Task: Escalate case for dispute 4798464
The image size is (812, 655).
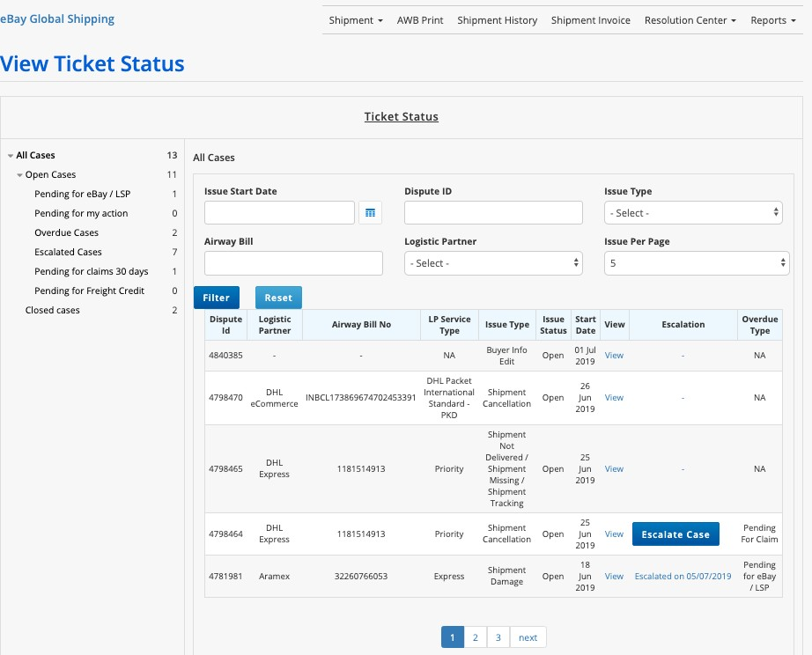Action: pos(675,534)
